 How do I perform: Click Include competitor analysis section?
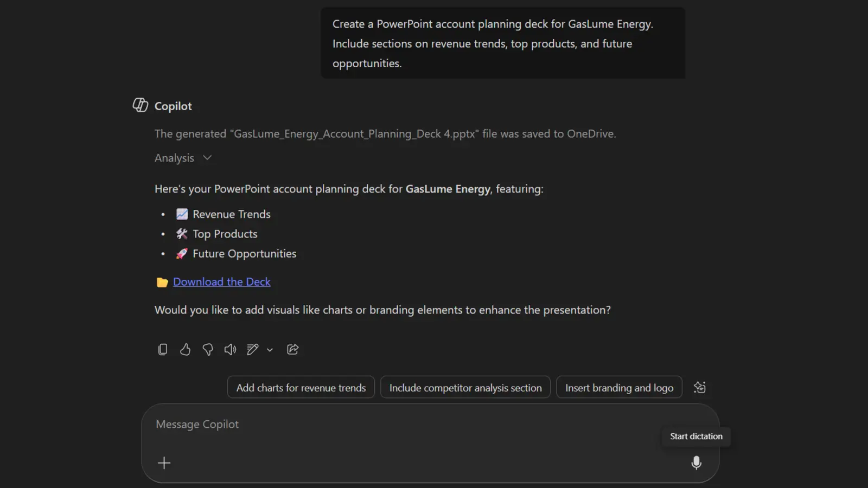click(465, 387)
